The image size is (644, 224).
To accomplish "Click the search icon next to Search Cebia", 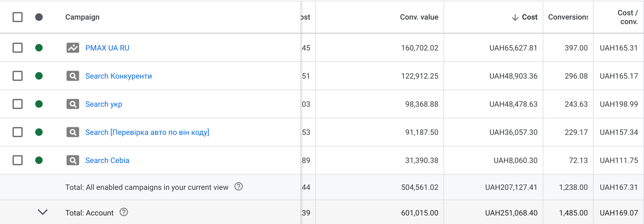I will pos(73,160).
